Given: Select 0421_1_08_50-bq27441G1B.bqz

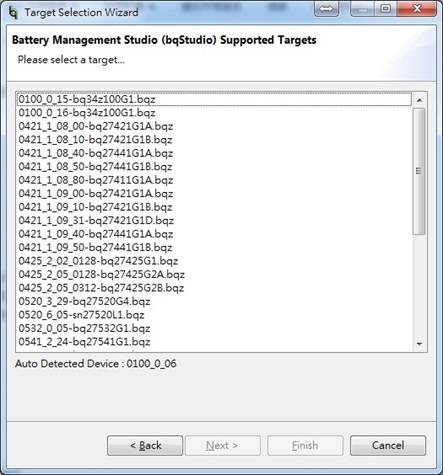Looking at the screenshot, I should [214, 167].
